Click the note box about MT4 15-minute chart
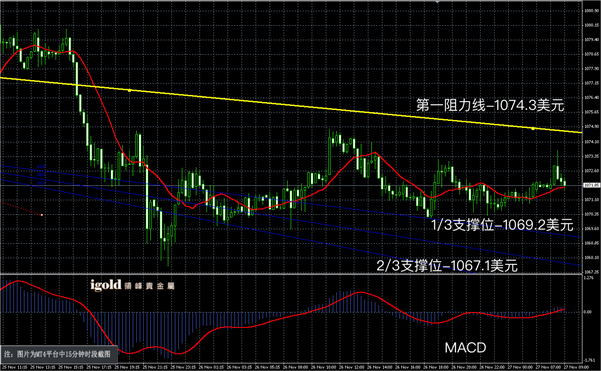601x371 pixels. 58,354
